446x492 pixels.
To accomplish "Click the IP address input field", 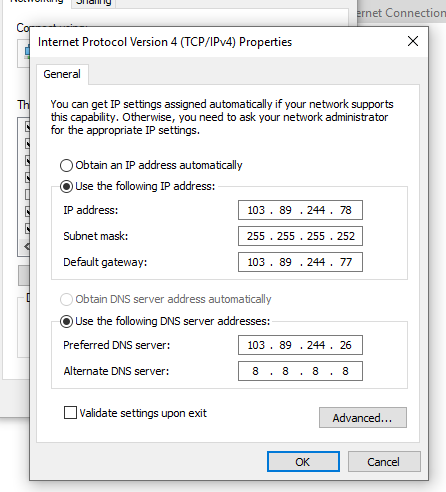I will coord(300,210).
